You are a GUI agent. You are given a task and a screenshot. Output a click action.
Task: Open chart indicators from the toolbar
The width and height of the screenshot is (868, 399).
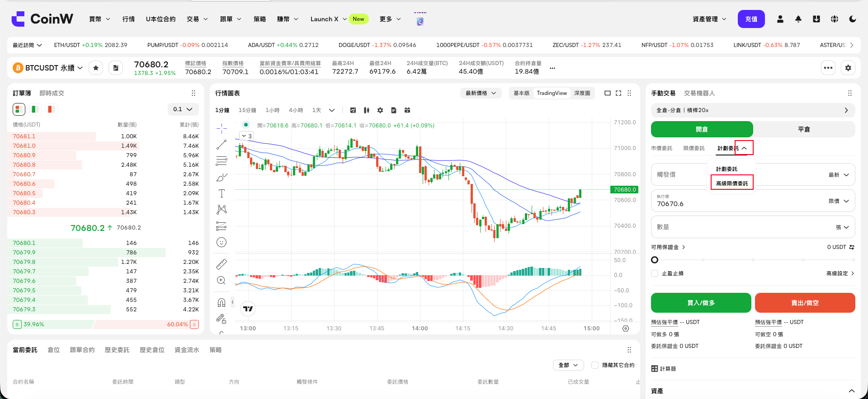tap(353, 110)
